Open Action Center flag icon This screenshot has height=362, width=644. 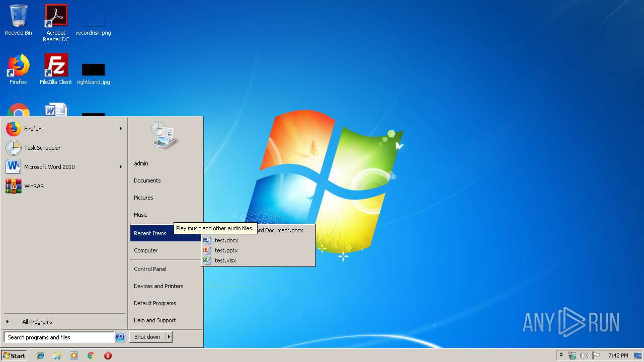tap(596, 355)
